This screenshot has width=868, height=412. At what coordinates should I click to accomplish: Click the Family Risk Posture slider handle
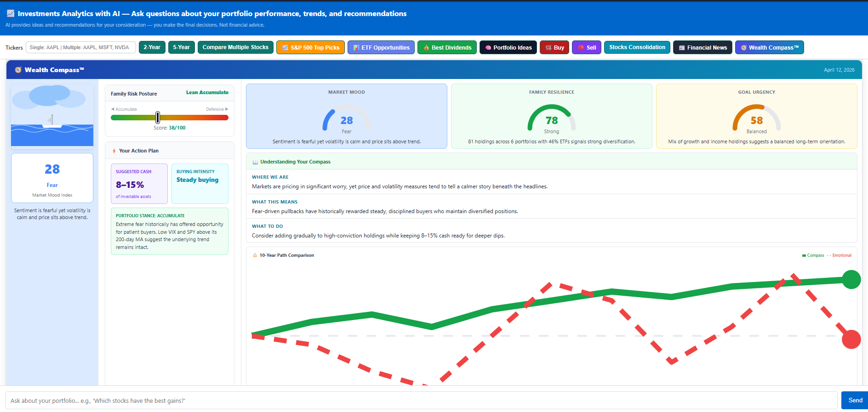coord(158,118)
